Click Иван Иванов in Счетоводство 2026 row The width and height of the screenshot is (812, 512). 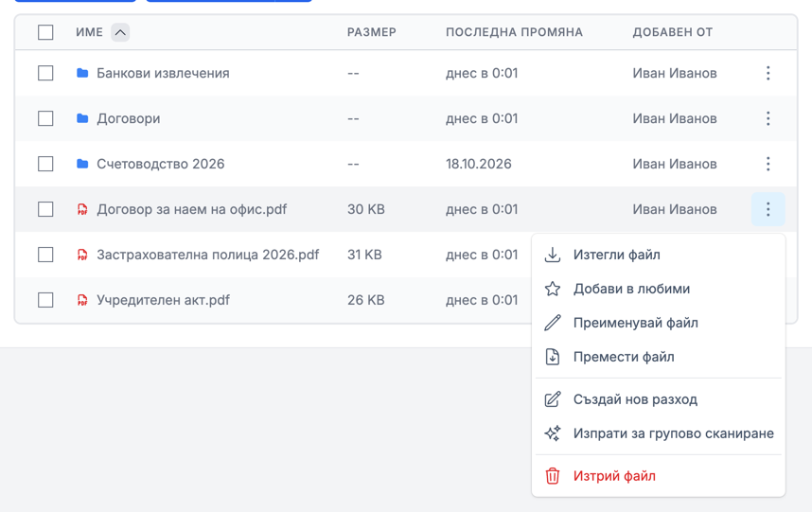coord(674,164)
